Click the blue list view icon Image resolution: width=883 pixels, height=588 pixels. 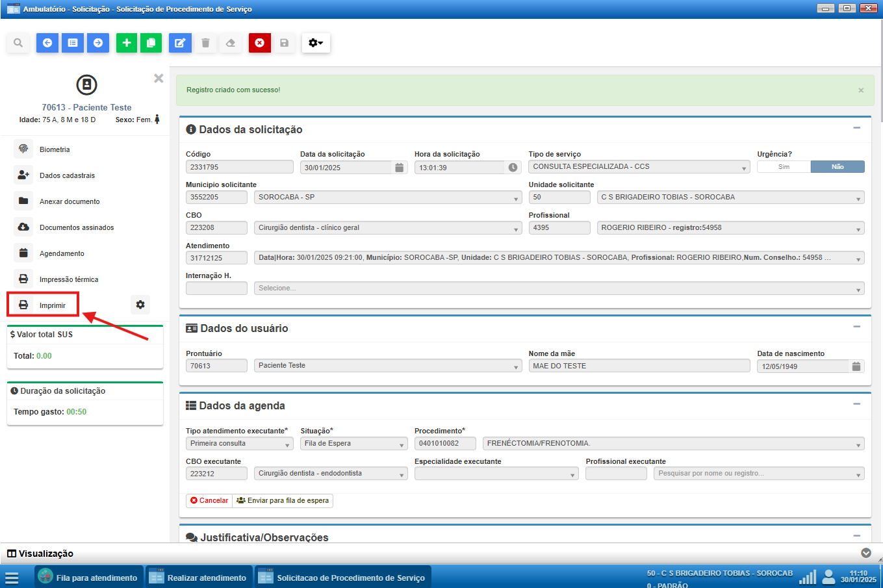click(x=73, y=43)
